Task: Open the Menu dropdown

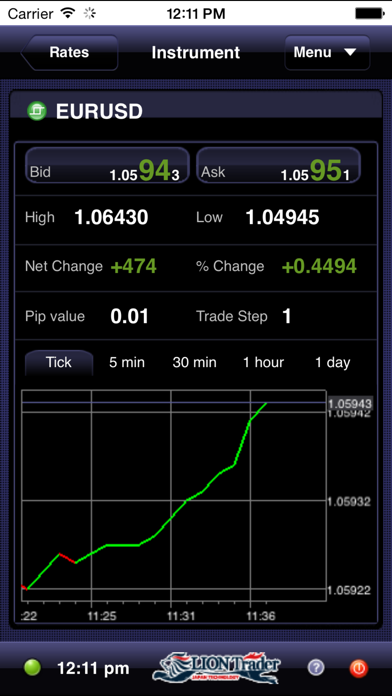Action: (327, 52)
